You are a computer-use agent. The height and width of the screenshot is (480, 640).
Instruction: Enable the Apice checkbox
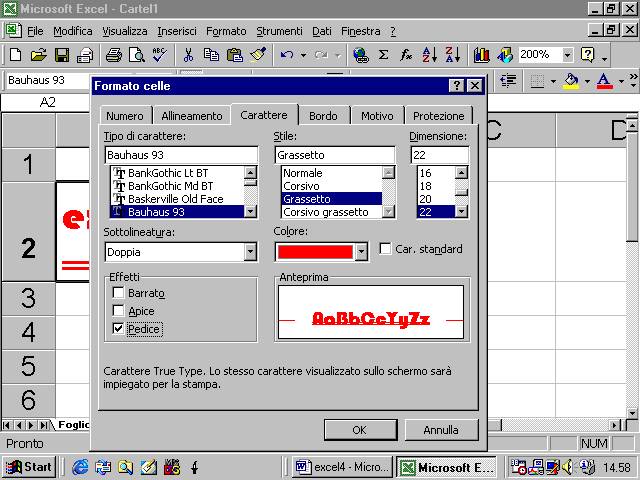(x=118, y=311)
